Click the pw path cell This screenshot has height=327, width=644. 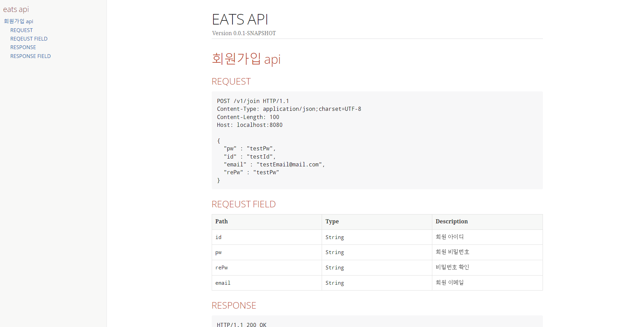pyautogui.click(x=267, y=253)
